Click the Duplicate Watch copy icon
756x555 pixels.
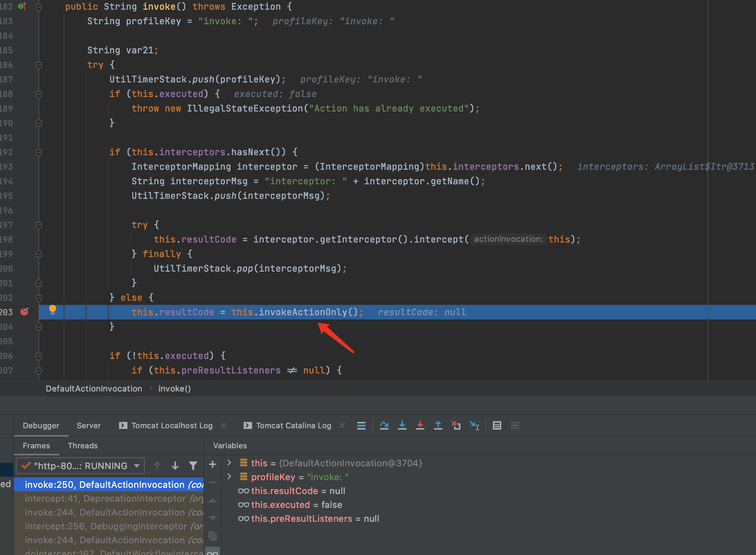coord(213,536)
